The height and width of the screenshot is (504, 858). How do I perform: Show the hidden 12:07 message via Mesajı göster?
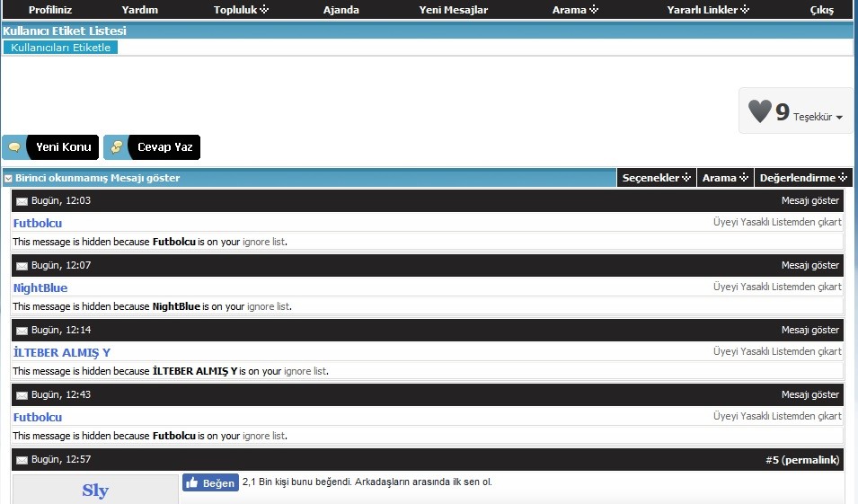809,265
